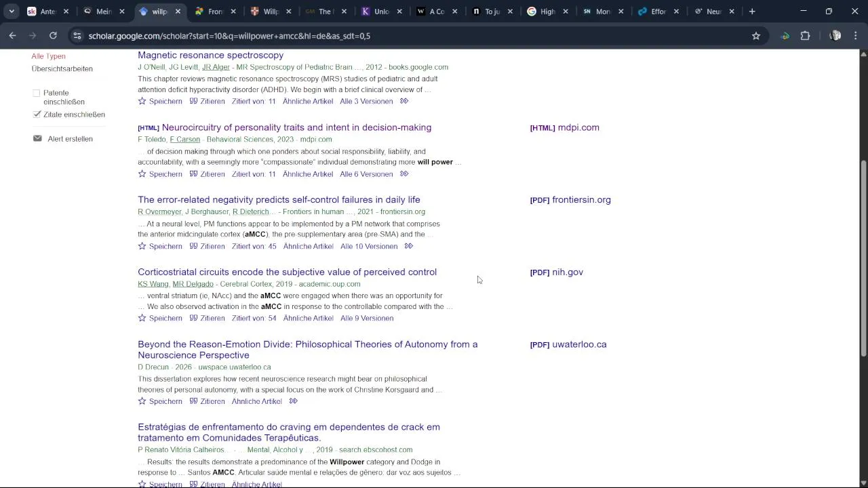
Task: Open the tab search dropdown arrow
Action: [x=12, y=12]
